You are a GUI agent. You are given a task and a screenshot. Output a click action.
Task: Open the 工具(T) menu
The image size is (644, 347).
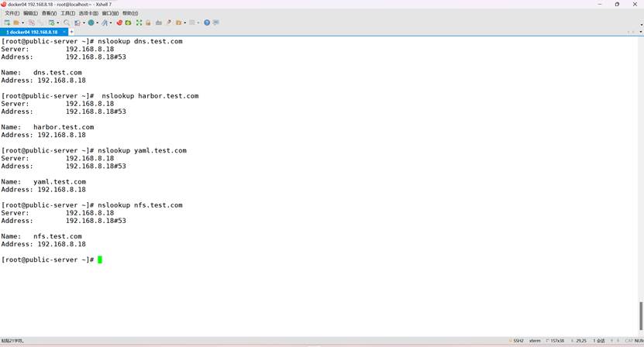click(x=67, y=13)
